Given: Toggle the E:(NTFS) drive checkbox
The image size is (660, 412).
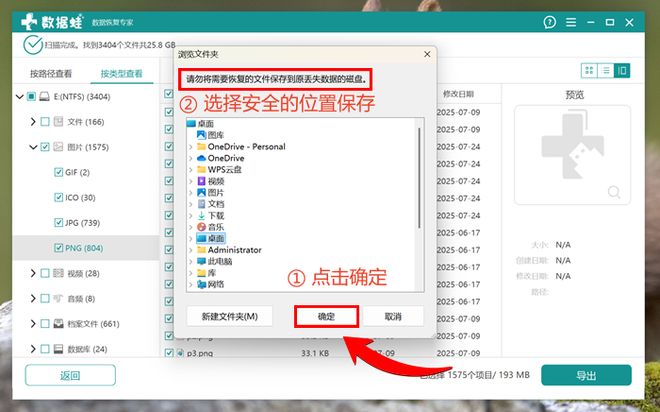Looking at the screenshot, I should pos(31,97).
